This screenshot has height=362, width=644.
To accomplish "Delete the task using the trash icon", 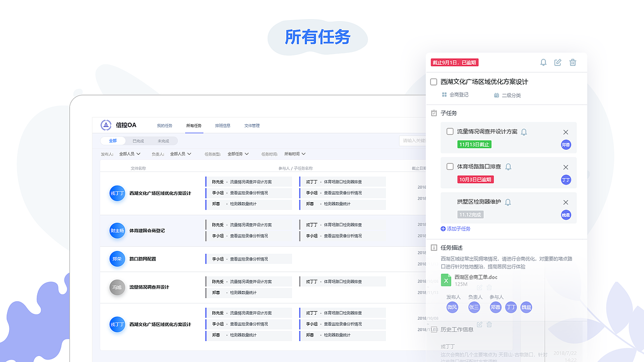I will click(x=573, y=62).
